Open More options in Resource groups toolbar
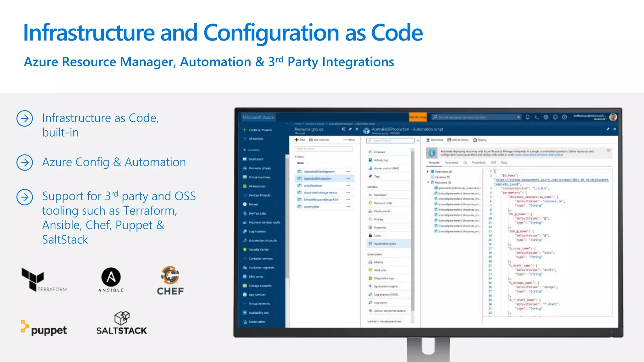The image size is (644, 362). 349,140
